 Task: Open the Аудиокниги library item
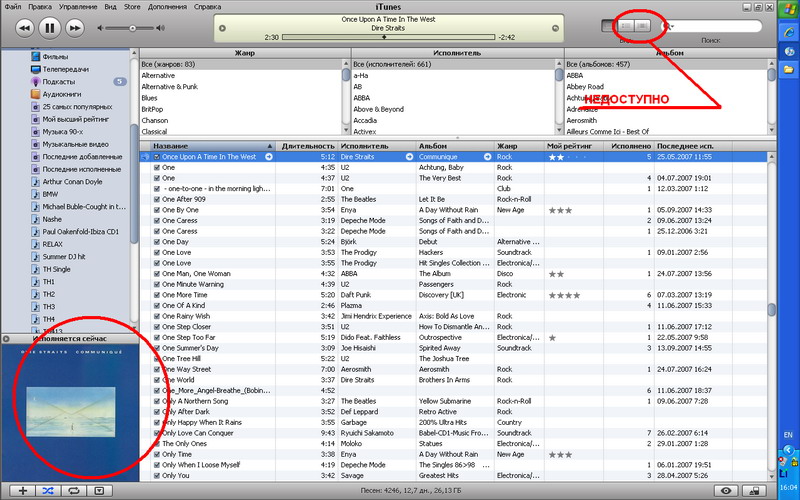(x=62, y=94)
